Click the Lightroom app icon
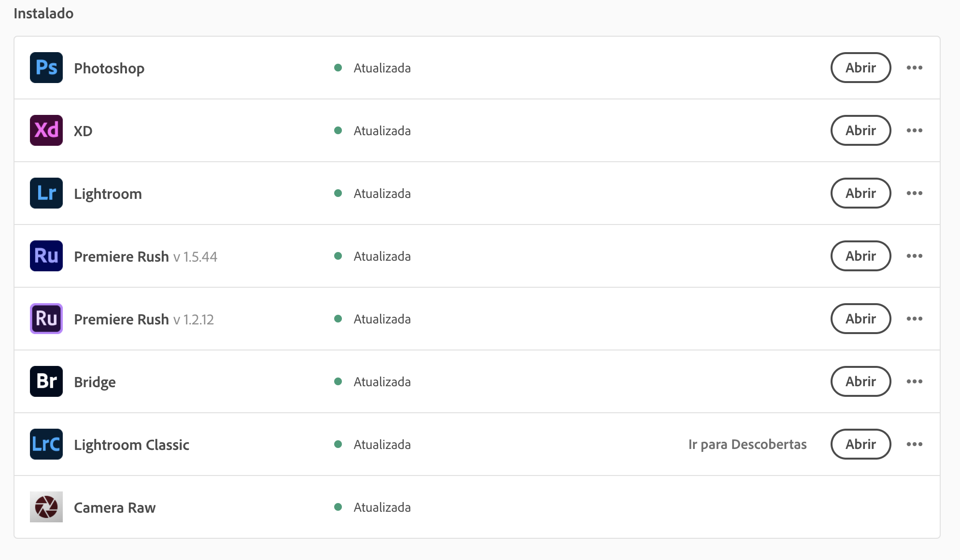 (46, 193)
